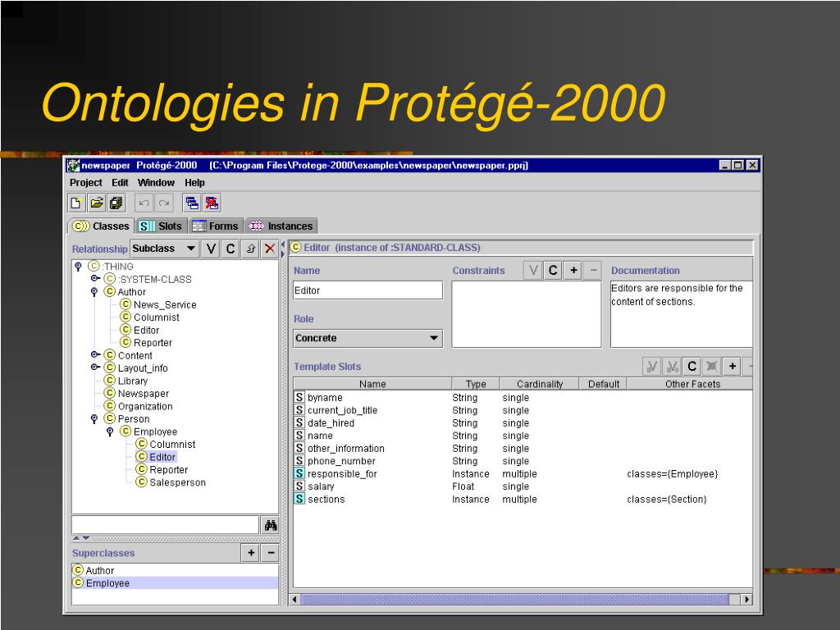The image size is (840, 630).
Task: Click the Constraints minus remove icon
Action: [x=593, y=271]
